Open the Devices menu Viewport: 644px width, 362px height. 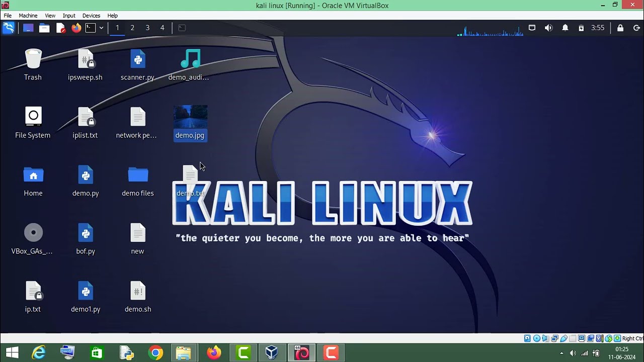pyautogui.click(x=91, y=16)
